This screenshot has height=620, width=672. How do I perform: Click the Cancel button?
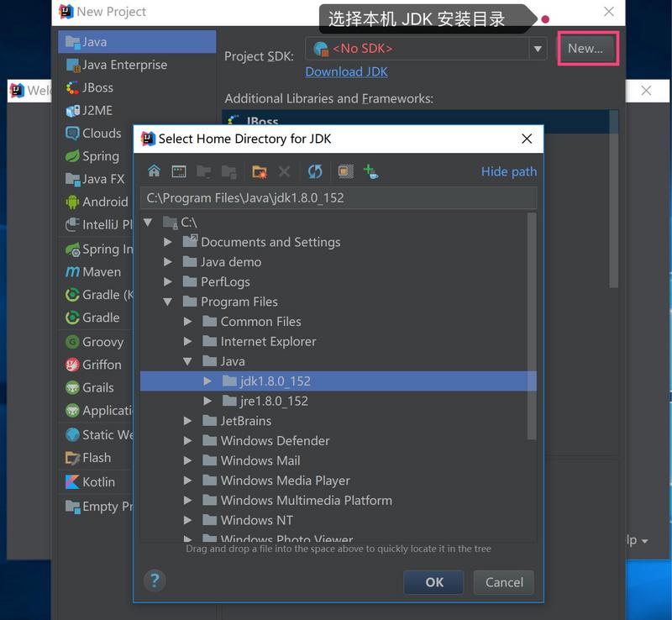coord(504,582)
